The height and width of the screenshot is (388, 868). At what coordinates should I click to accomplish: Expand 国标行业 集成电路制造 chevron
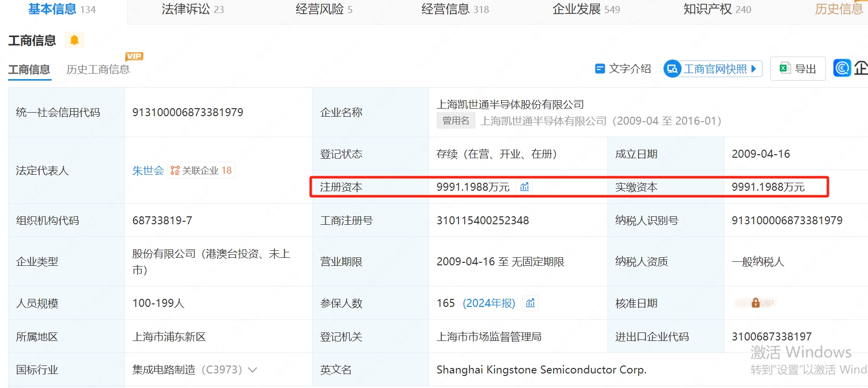[x=253, y=370]
